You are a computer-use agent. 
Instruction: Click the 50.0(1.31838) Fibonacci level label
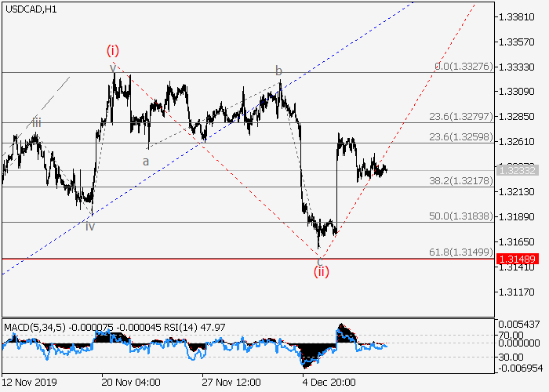[460, 216]
